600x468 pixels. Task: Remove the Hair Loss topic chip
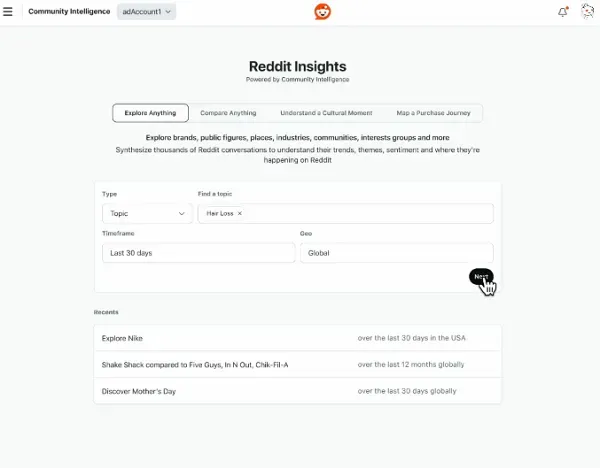click(240, 214)
